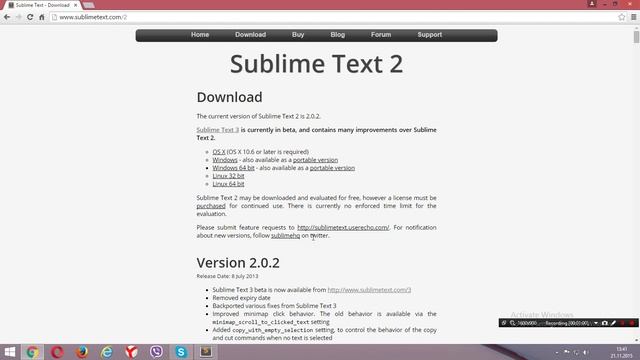Click scrollbar down arrow at page bottom
The image size is (640, 360).
(636, 340)
